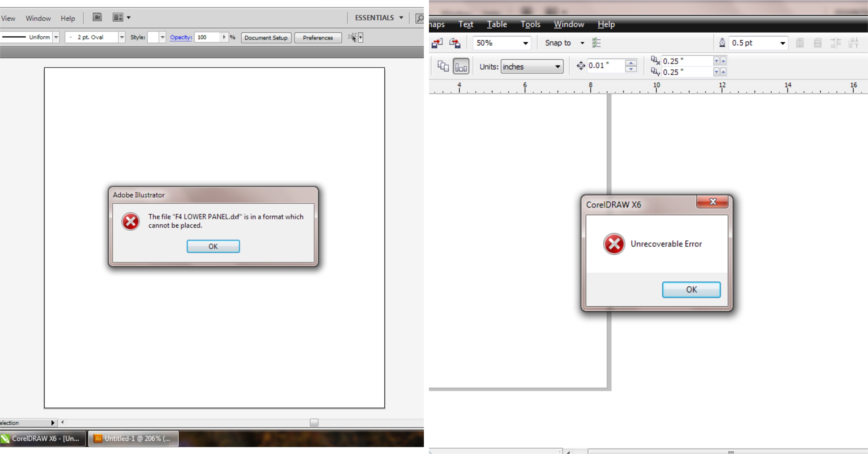Open the Table menu in CorelDRAW
This screenshot has height=454, width=868.
(x=496, y=24)
